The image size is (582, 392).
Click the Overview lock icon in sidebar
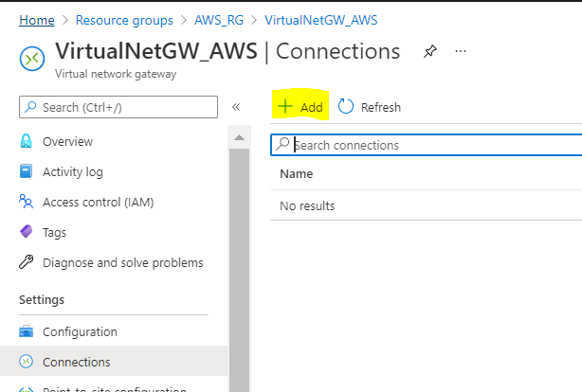[27, 142]
